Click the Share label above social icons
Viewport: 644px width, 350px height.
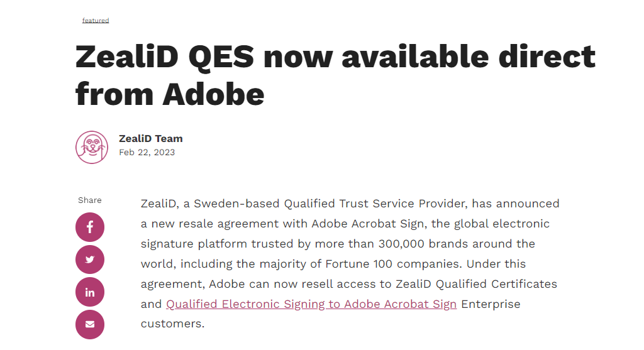89,200
